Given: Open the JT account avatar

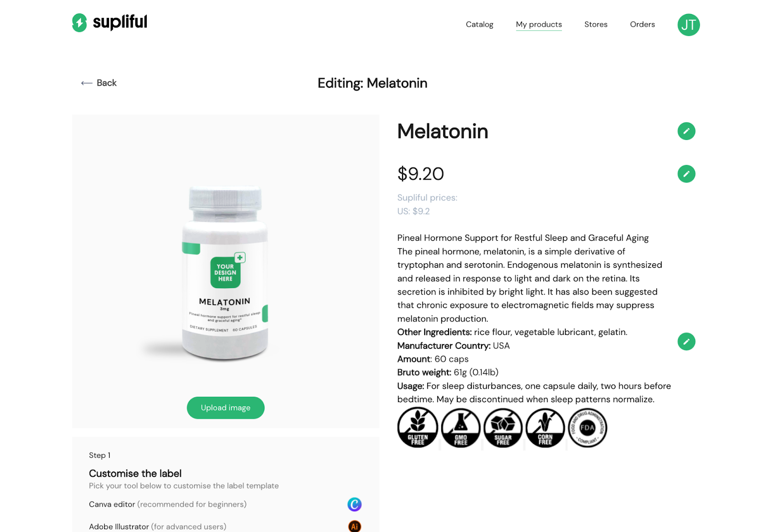Looking at the screenshot, I should tap(688, 24).
